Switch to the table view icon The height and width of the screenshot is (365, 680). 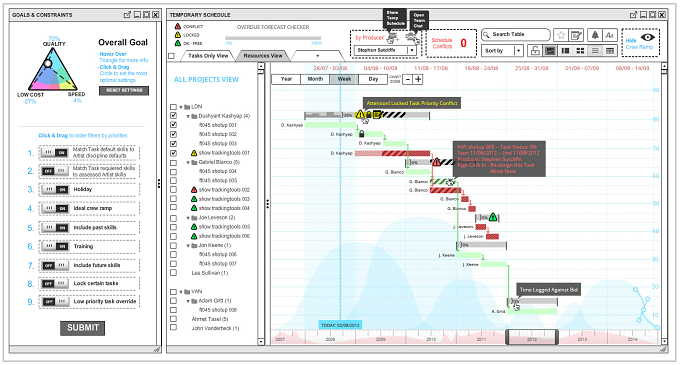point(610,51)
